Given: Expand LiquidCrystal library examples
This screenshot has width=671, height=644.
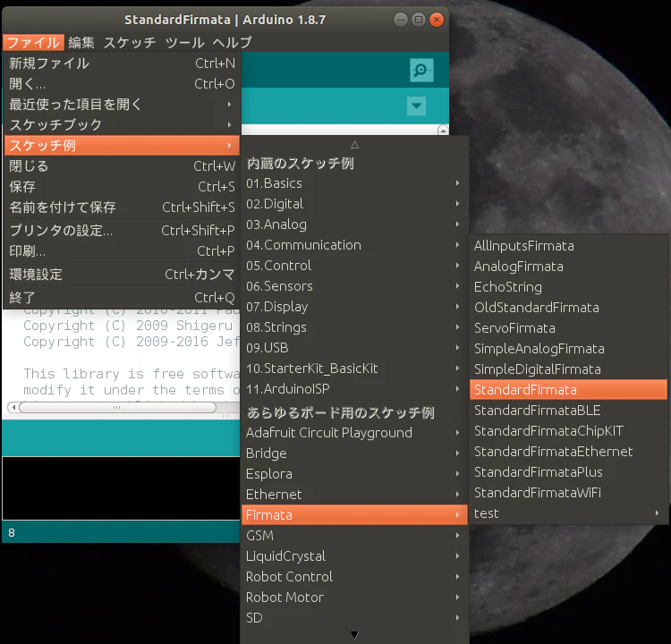Looking at the screenshot, I should tap(354, 555).
